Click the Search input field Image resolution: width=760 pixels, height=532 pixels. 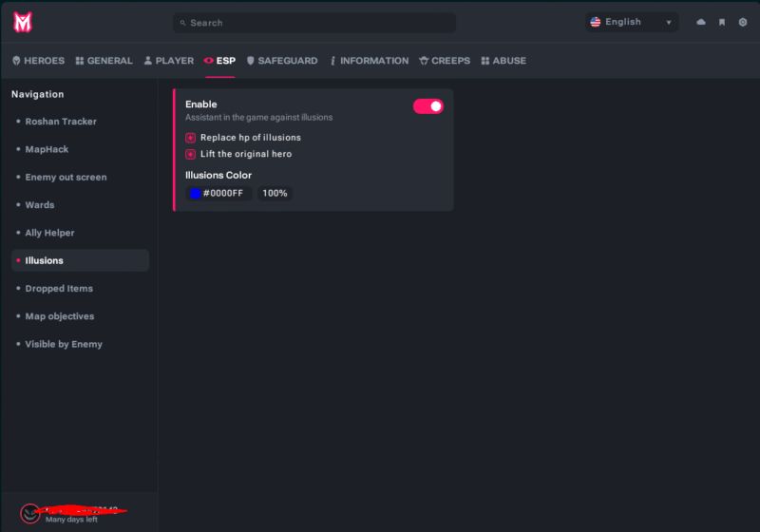314,23
